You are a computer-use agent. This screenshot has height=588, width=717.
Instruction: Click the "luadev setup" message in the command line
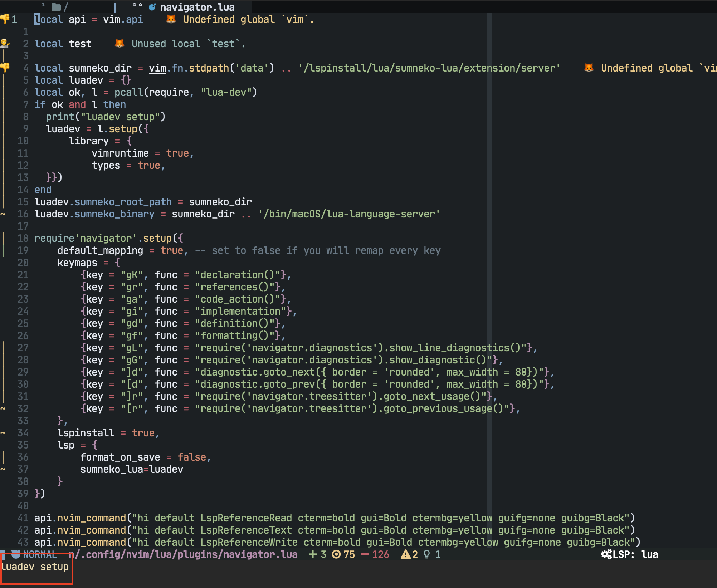click(x=35, y=567)
